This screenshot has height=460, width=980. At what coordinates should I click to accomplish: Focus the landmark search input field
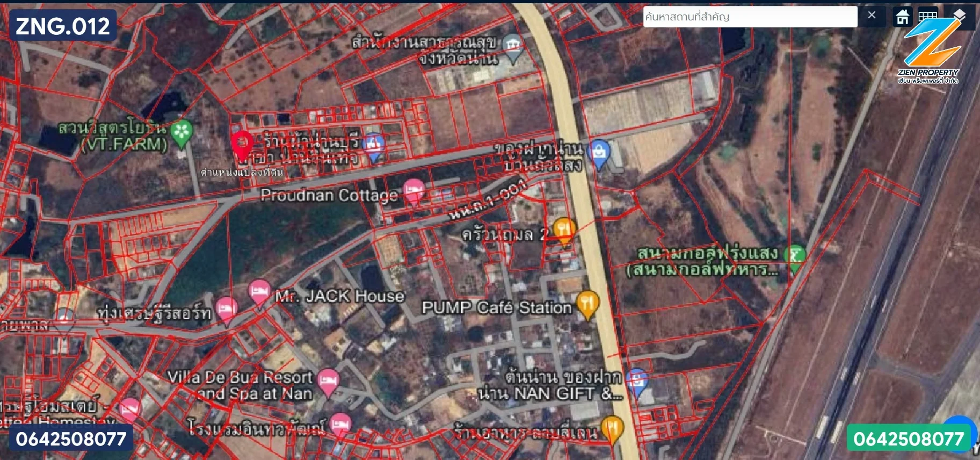tap(749, 17)
